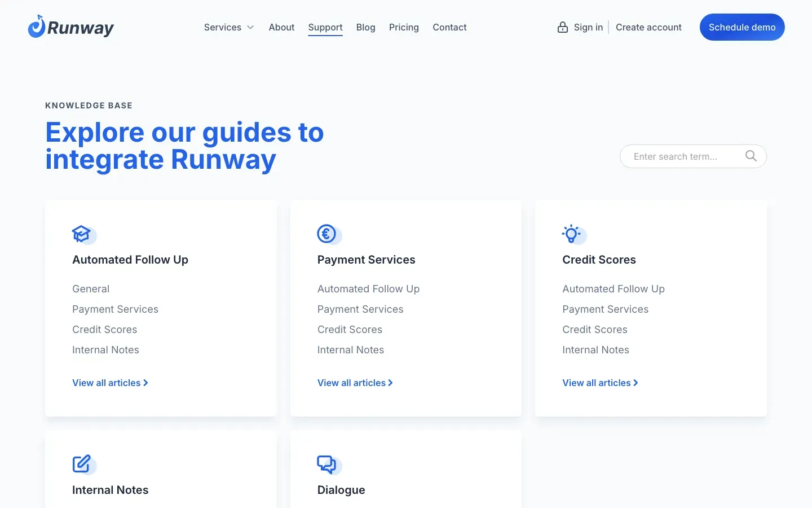Open Payment Services link in Credit Scores card
812x508 pixels.
pos(605,309)
